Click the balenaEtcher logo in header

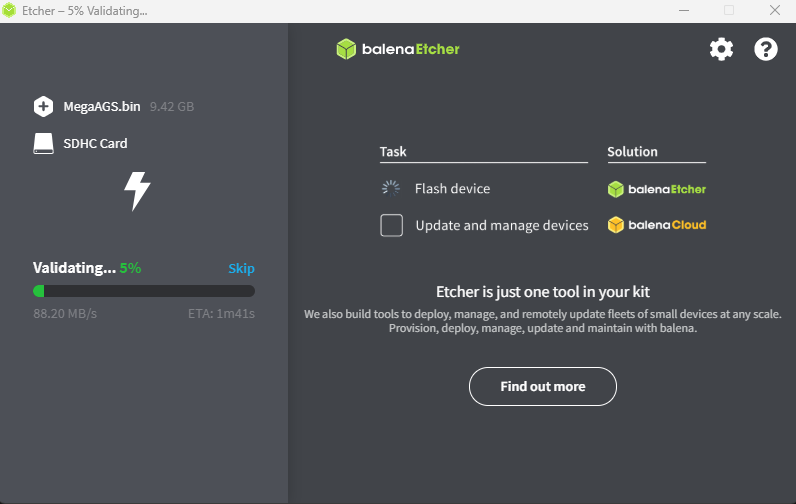(x=397, y=49)
